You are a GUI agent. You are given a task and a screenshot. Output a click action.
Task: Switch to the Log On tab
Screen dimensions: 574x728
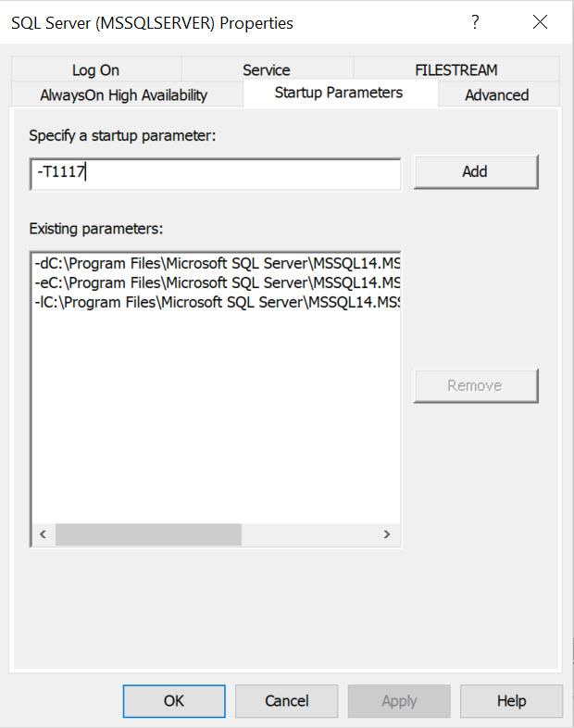[95, 69]
